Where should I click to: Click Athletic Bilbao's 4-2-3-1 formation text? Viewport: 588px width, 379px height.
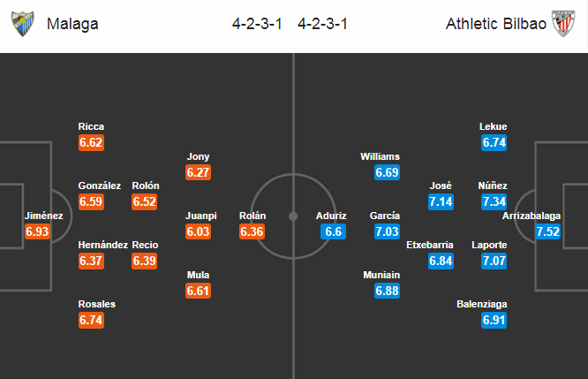click(322, 24)
